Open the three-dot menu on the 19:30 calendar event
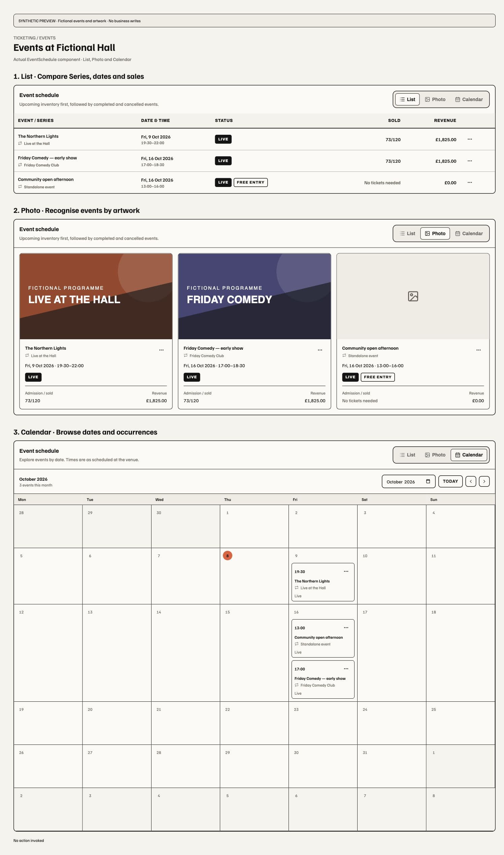 tap(346, 571)
